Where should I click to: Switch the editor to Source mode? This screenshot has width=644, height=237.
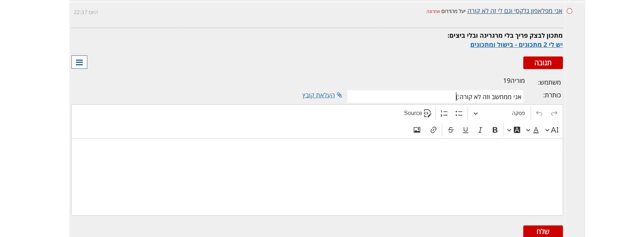click(x=418, y=113)
